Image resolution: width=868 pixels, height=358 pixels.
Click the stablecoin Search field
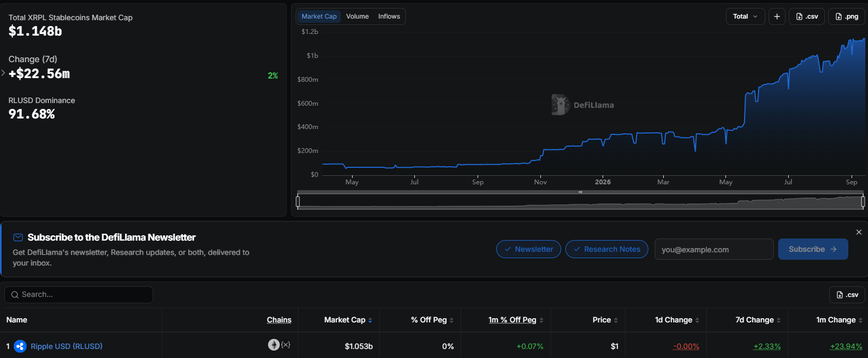(79, 294)
